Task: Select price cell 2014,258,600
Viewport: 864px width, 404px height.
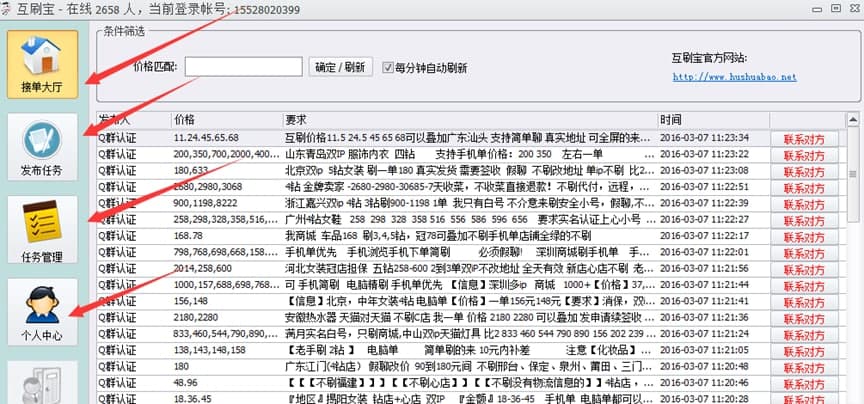Action: coord(203,268)
